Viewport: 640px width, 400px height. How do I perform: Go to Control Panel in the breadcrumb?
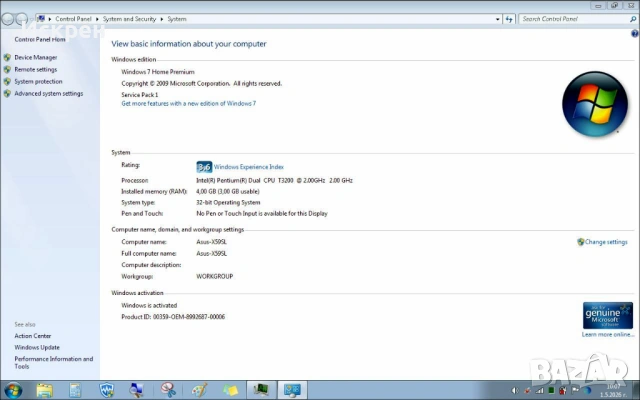pyautogui.click(x=73, y=19)
